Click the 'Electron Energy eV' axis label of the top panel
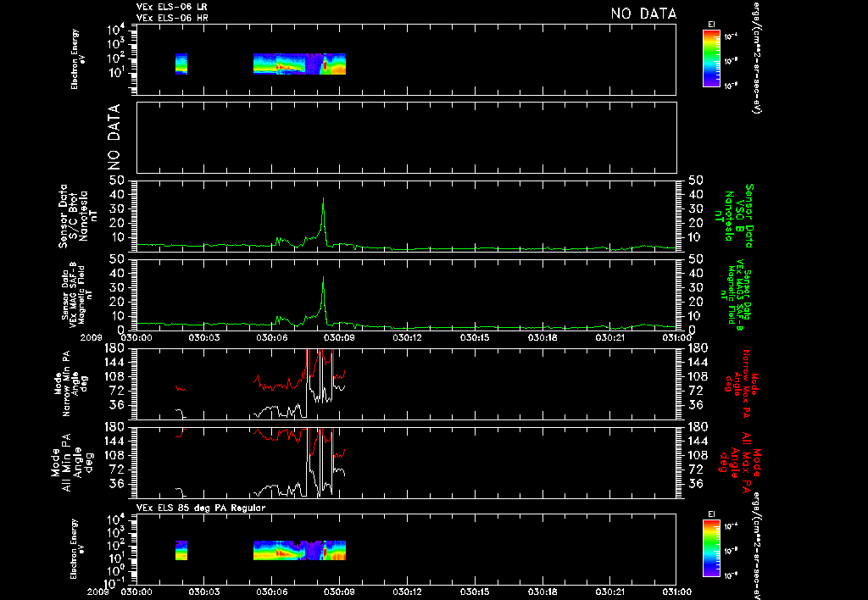The height and width of the screenshot is (600, 868). [78, 58]
